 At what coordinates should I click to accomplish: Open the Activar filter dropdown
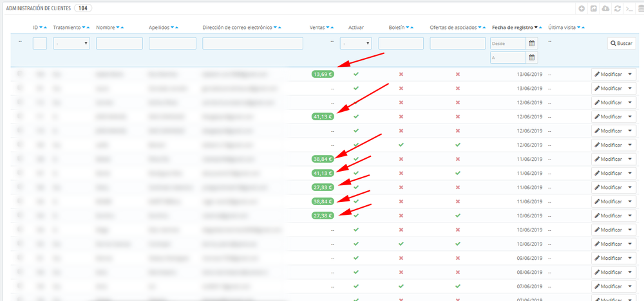355,43
